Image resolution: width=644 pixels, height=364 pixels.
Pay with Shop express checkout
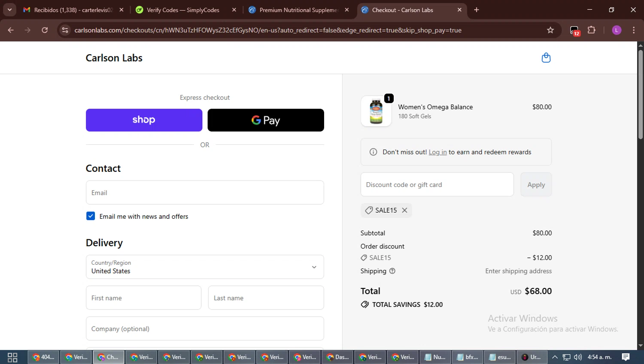pos(144,120)
